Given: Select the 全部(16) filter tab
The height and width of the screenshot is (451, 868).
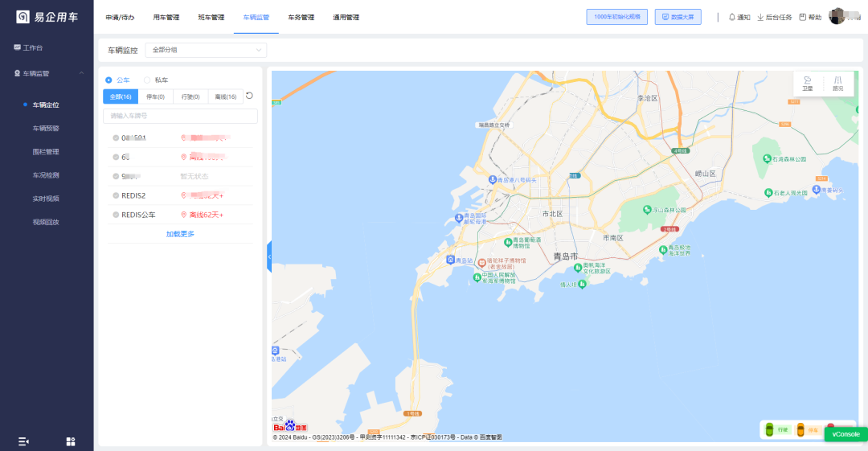Looking at the screenshot, I should click(121, 97).
